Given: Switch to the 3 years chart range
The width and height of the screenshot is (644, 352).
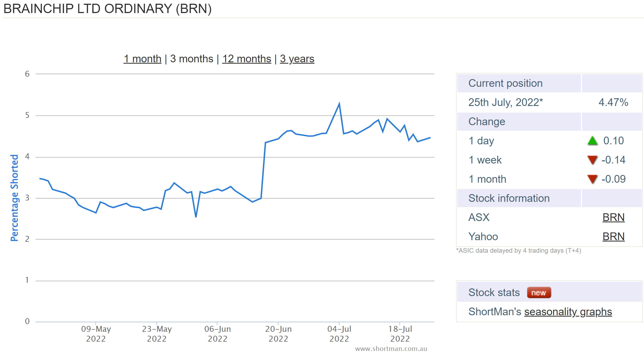Looking at the screenshot, I should pyautogui.click(x=297, y=59).
